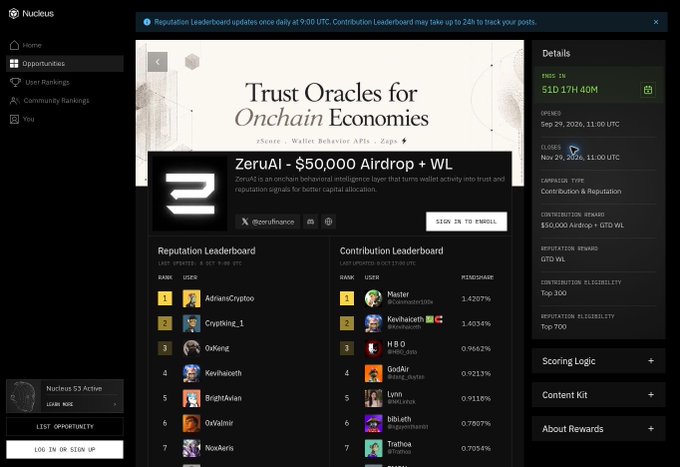Click Log In Or Sign Up button
This screenshot has width=680, height=467.
65,450
